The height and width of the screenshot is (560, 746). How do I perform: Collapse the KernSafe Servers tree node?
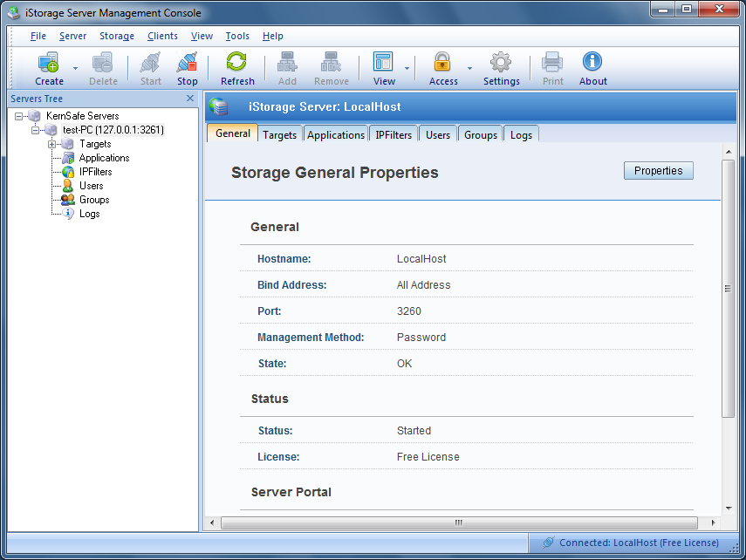(18, 116)
